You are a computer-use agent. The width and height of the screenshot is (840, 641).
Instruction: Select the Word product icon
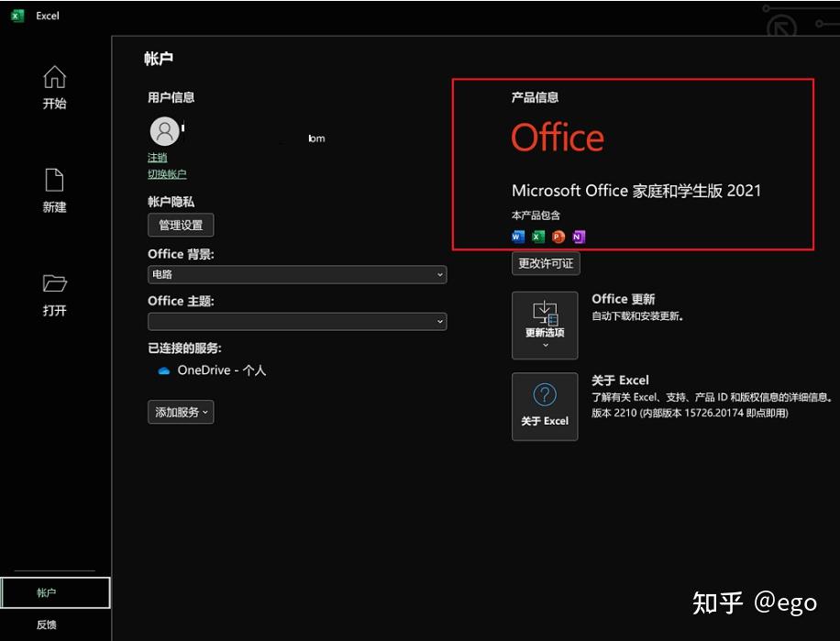[x=517, y=237]
